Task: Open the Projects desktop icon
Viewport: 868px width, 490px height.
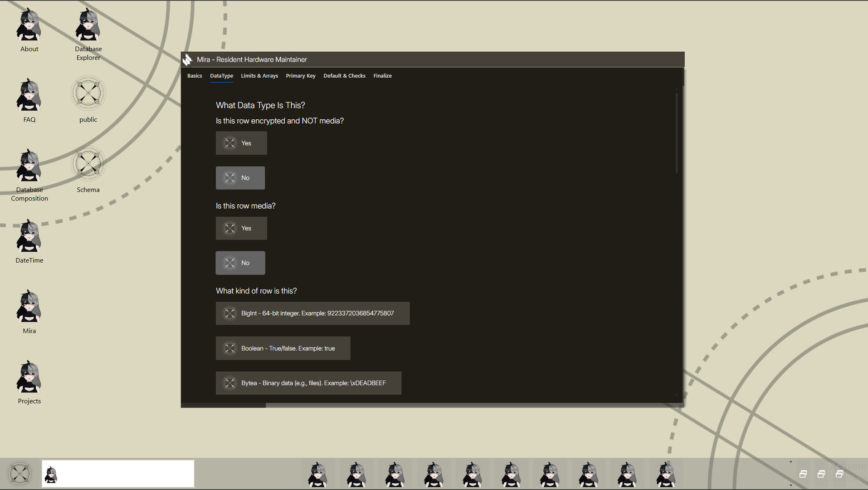Action: coord(29,381)
